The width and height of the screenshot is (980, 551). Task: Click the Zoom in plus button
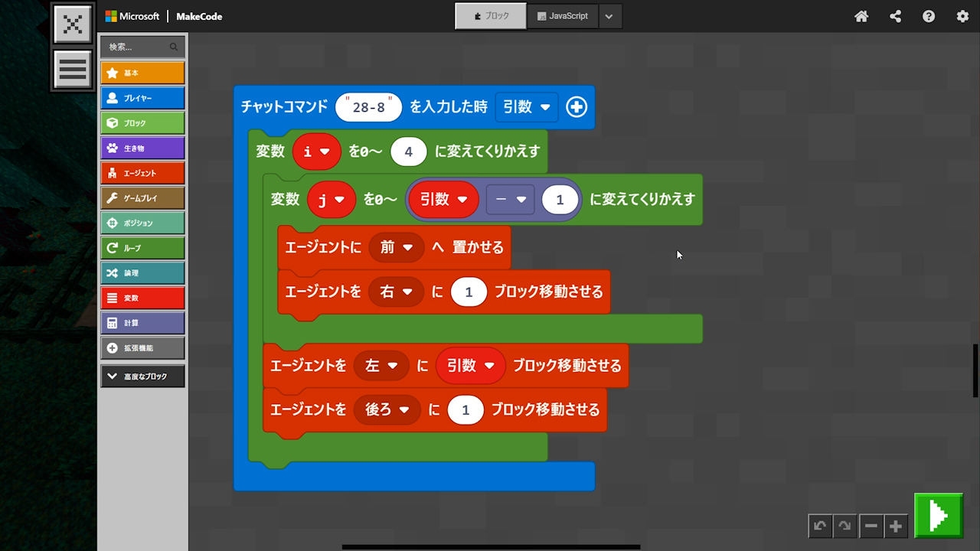coord(896,526)
